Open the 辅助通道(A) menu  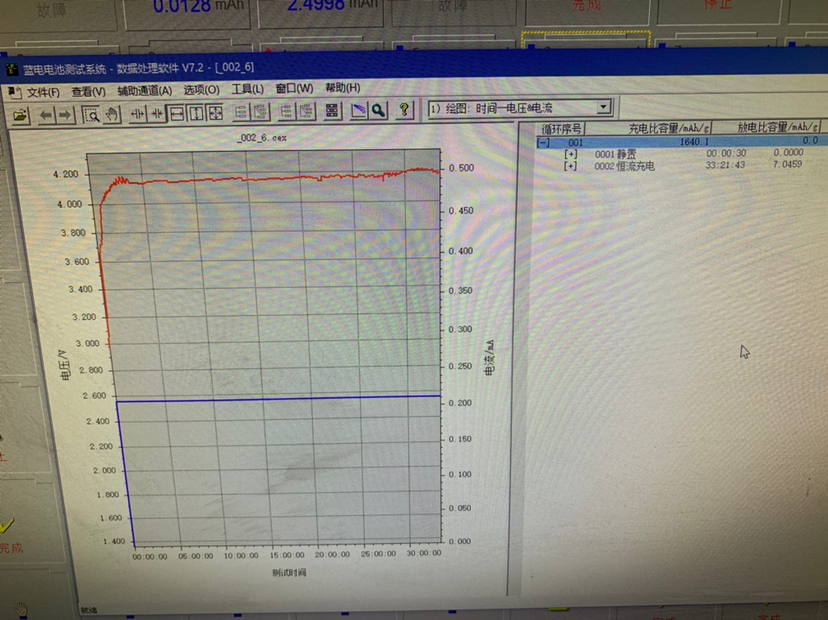click(144, 90)
